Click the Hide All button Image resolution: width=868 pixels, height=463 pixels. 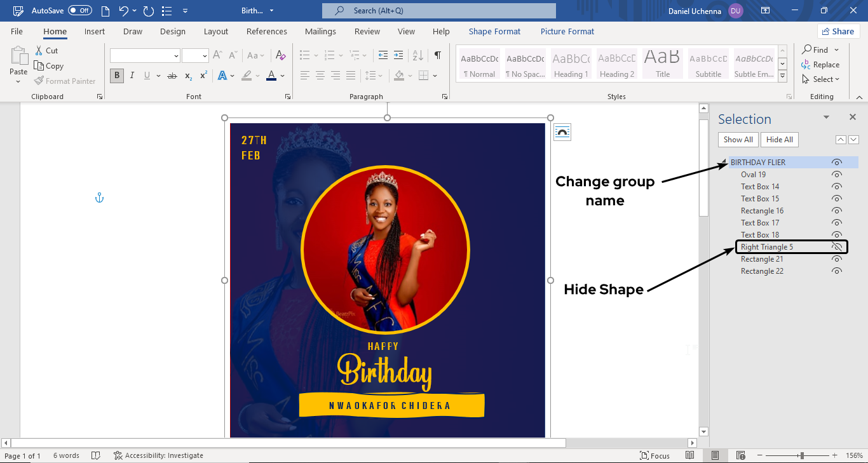point(779,140)
